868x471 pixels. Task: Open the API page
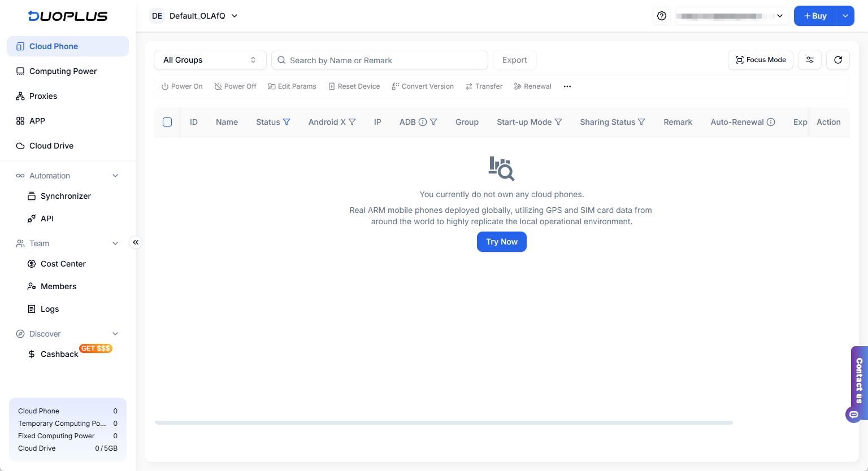pos(46,219)
